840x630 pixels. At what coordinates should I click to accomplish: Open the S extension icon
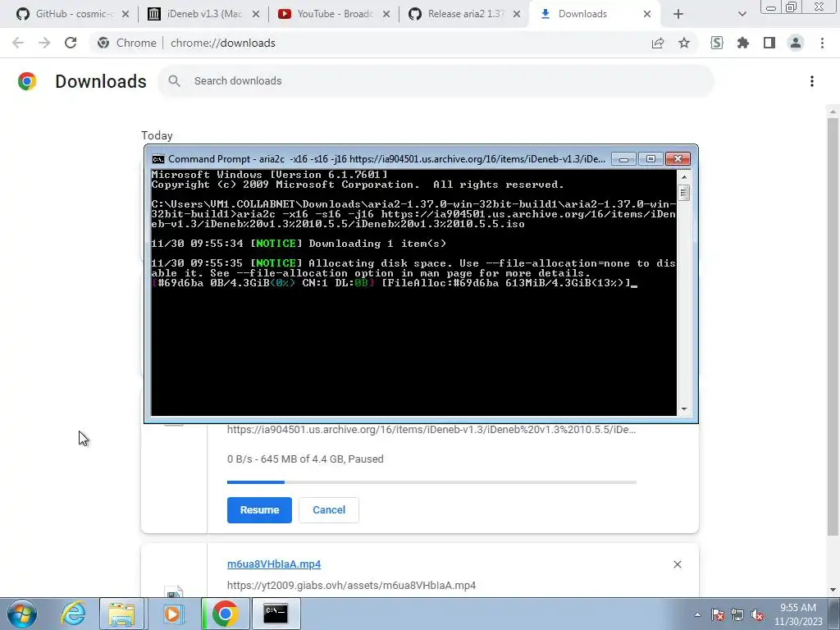pos(717,43)
